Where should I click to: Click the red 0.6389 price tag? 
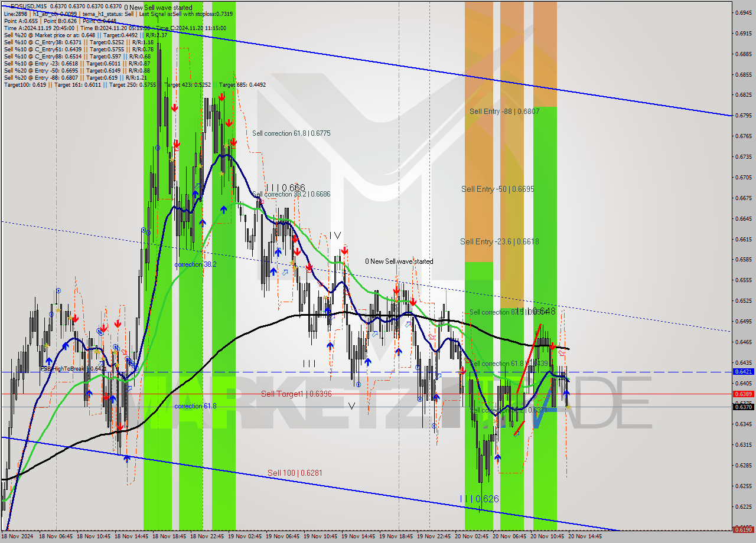click(742, 394)
